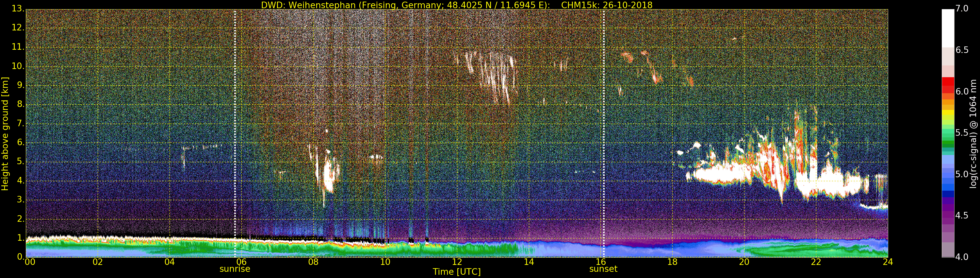Select the '04' time axis tick label

pos(170,262)
